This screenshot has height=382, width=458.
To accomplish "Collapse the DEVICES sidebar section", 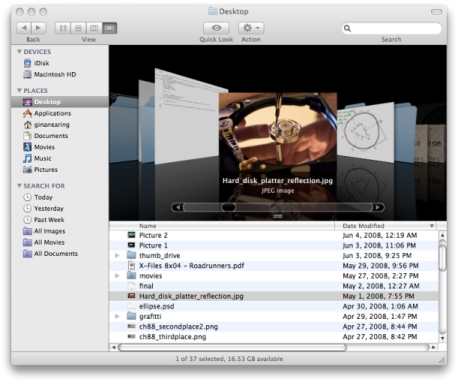I will pos(19,52).
